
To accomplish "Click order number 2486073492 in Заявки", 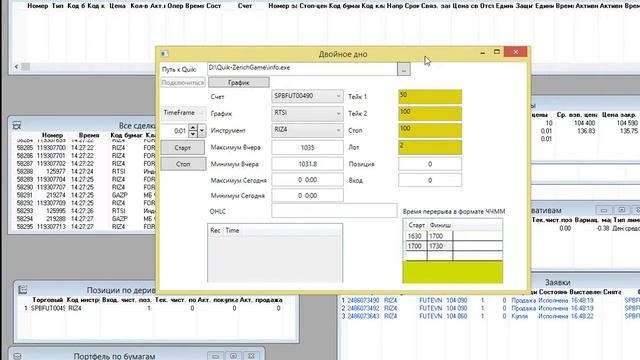I will (x=363, y=309).
